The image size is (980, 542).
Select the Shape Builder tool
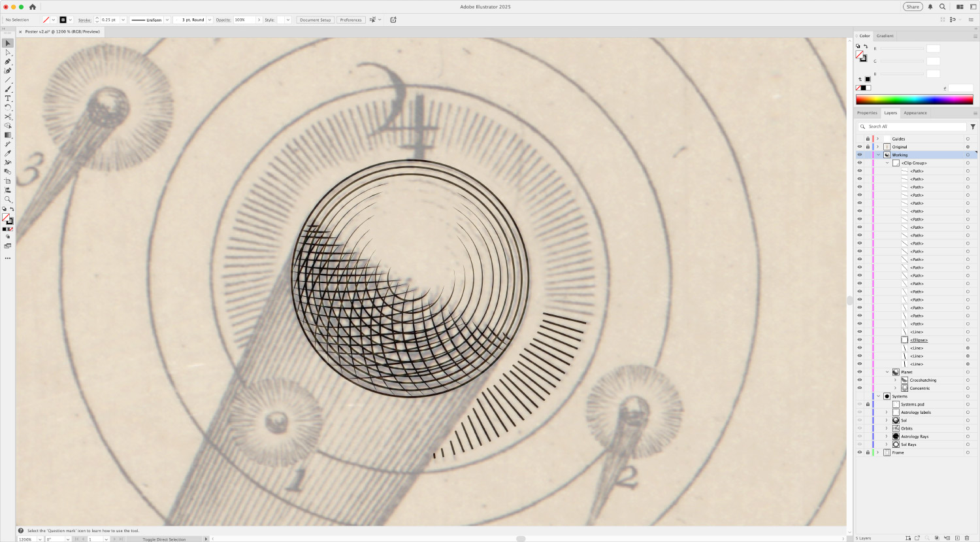[8, 126]
